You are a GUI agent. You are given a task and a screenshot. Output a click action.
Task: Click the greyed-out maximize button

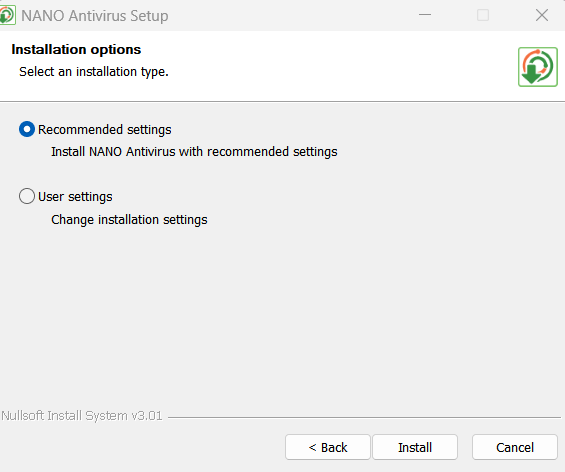click(x=483, y=15)
